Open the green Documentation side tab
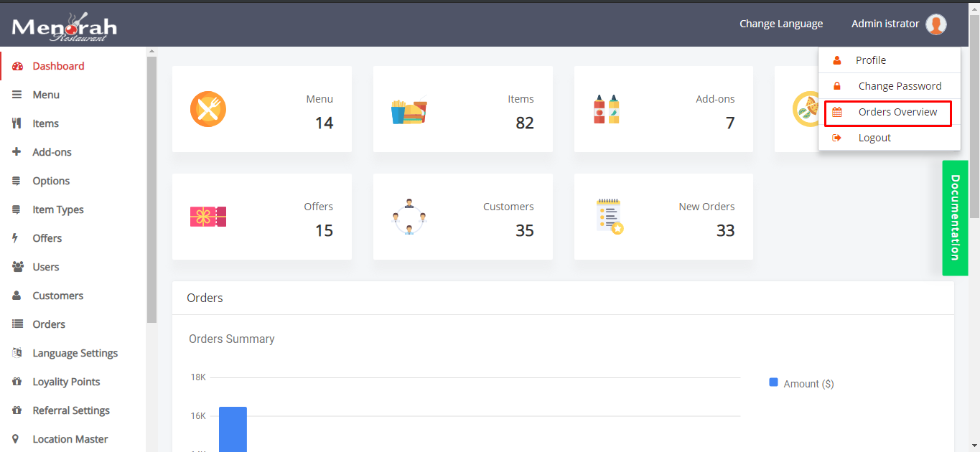Image resolution: width=980 pixels, height=452 pixels. (955, 217)
